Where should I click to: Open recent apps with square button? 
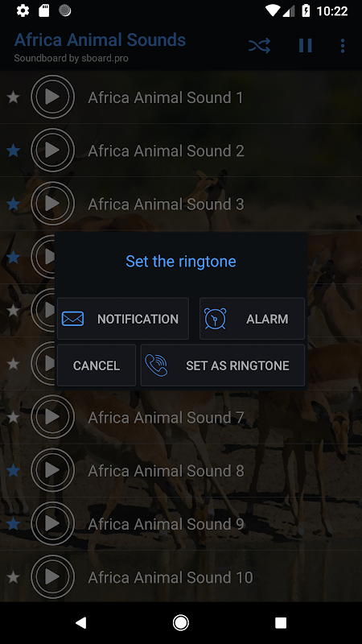[x=281, y=623]
